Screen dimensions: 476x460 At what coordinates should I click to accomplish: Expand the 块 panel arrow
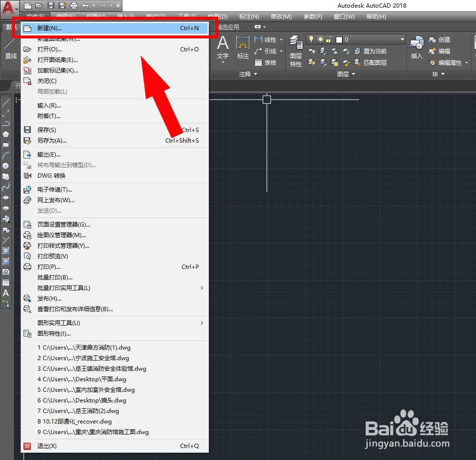click(x=443, y=74)
